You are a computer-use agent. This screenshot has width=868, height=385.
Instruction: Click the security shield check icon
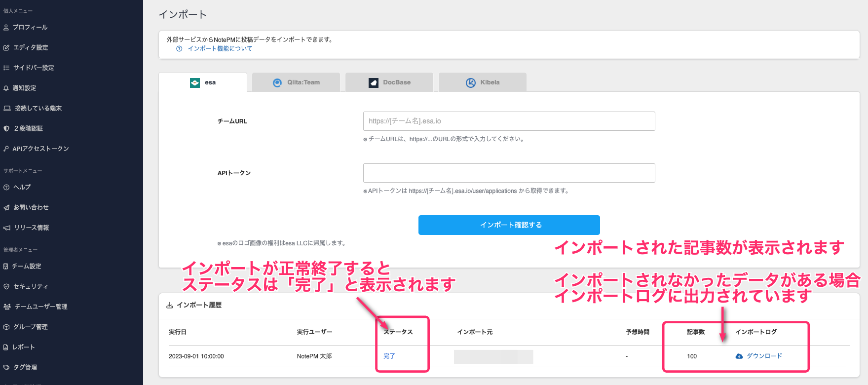coord(6,286)
